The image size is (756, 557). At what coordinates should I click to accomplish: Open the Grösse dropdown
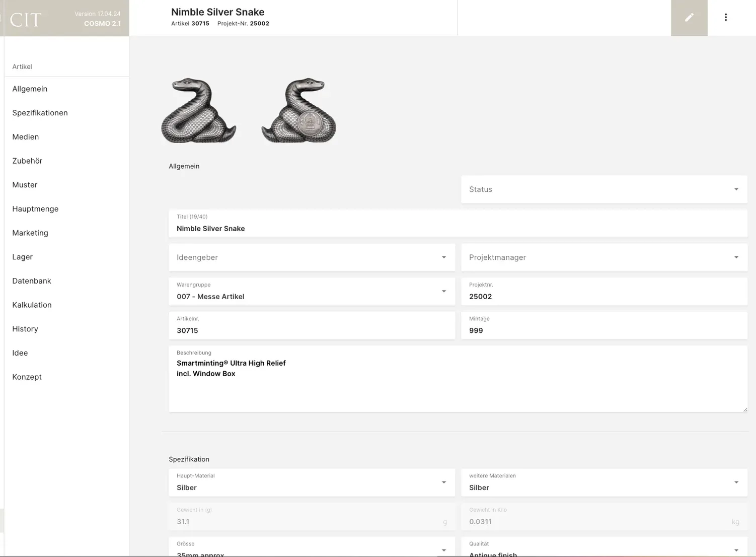[312, 547]
